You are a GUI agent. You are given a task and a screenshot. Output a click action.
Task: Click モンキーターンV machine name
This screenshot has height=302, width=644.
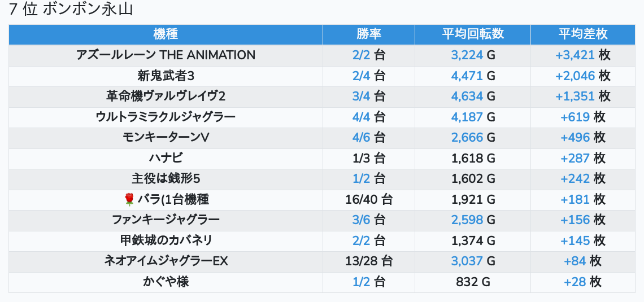click(166, 138)
